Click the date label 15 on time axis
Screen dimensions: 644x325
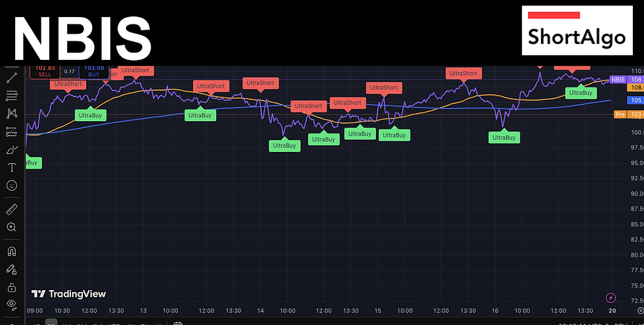[x=377, y=311]
